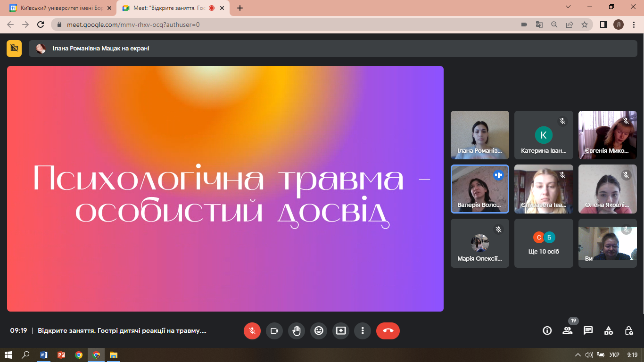The width and height of the screenshot is (644, 362).
Task: Open the Activities panel icon
Action: [609, 331]
